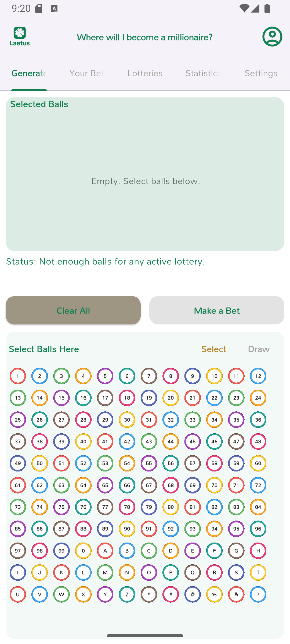Switch to Draw mode

259,349
